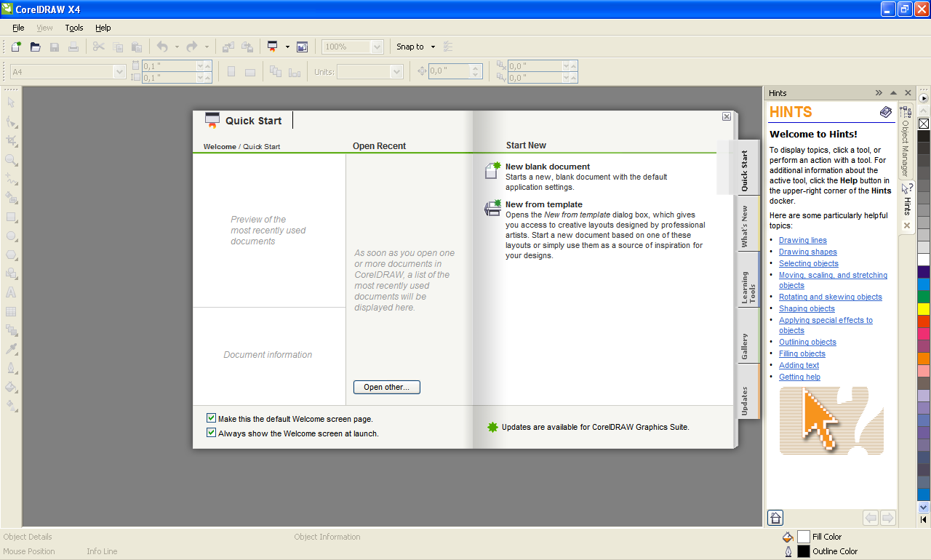Click the Open folder toolbar icon
931x560 pixels.
point(35,47)
